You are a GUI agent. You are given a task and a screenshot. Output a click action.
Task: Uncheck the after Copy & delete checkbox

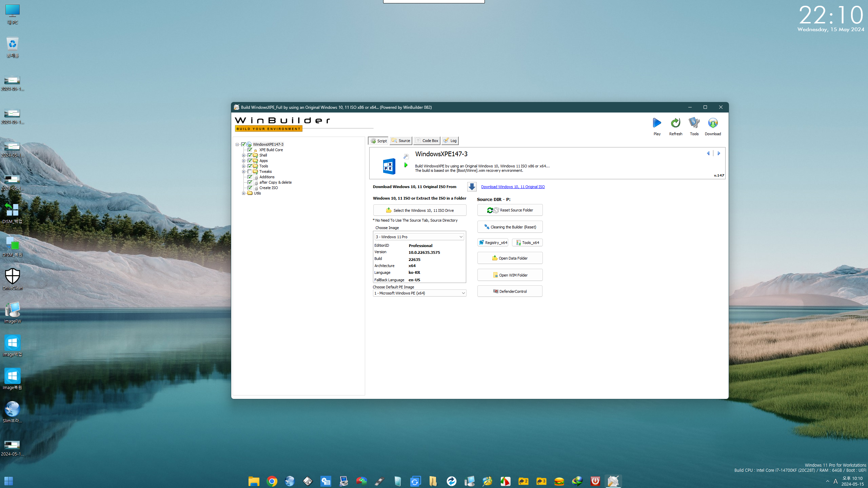point(250,182)
